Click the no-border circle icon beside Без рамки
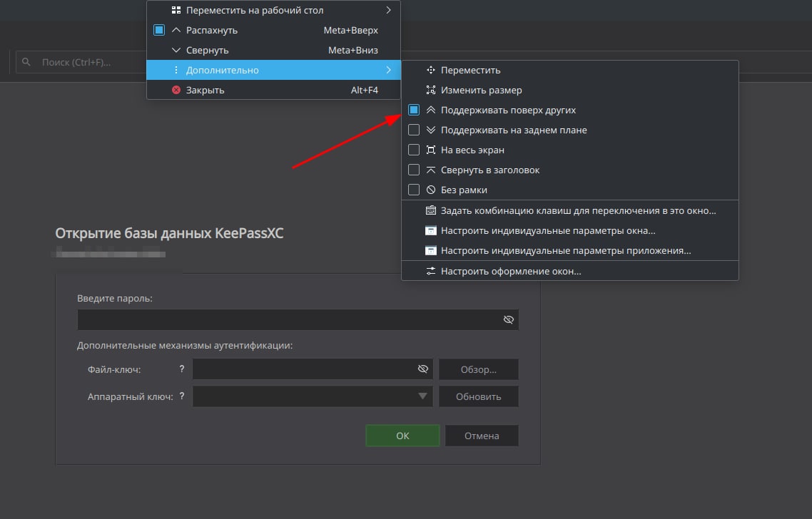 pos(431,190)
